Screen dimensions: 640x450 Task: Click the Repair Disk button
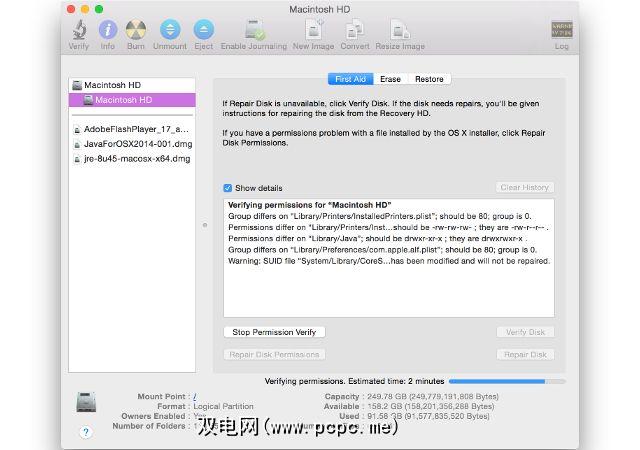(x=525, y=354)
